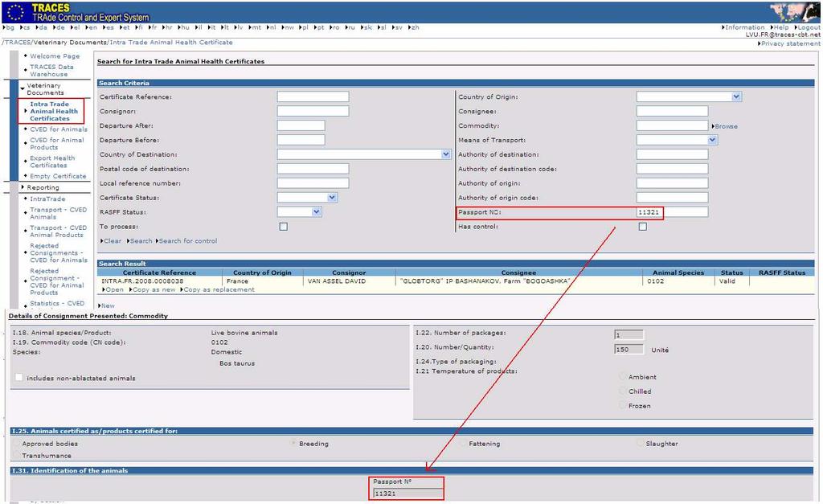Click the Logout link

point(809,27)
